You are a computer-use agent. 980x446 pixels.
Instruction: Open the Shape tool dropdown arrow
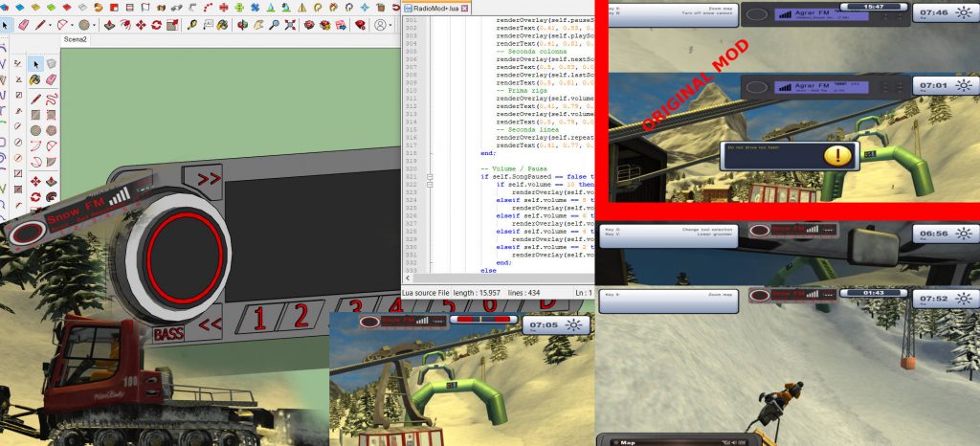[95, 26]
